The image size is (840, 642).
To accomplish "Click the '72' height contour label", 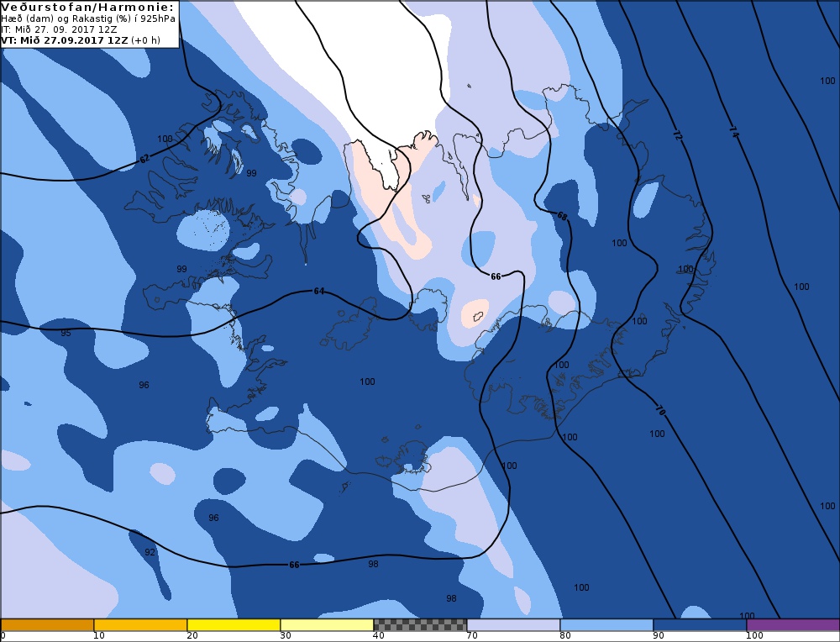I will [678, 135].
